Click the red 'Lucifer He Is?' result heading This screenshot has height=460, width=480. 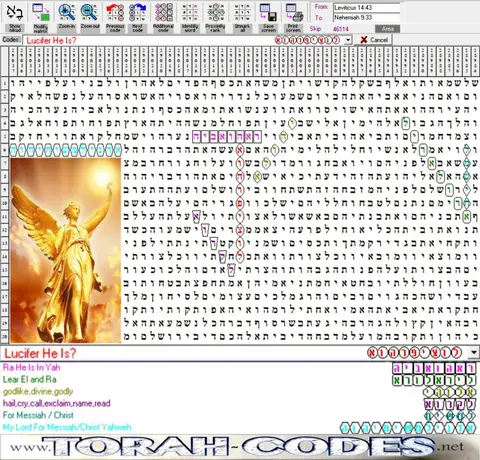coord(40,353)
